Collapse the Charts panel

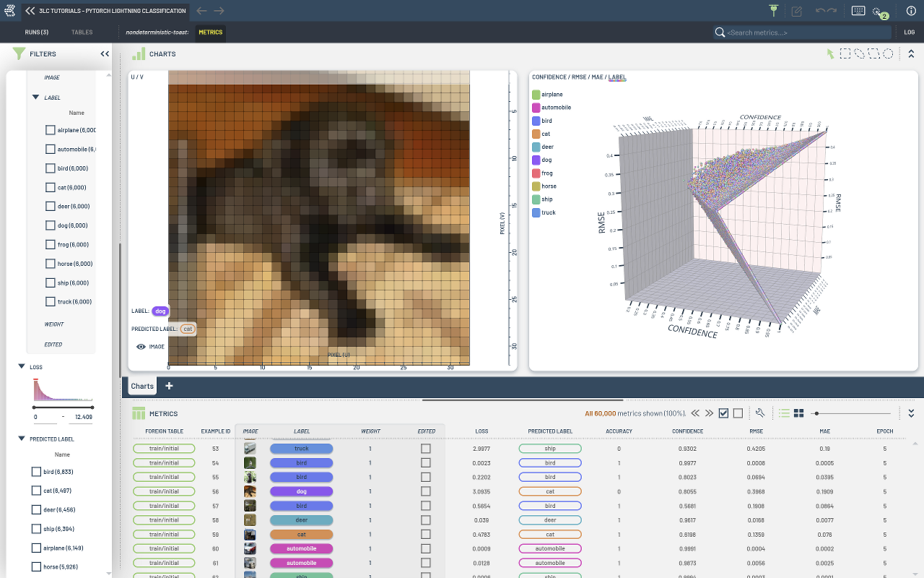pyautogui.click(x=911, y=54)
